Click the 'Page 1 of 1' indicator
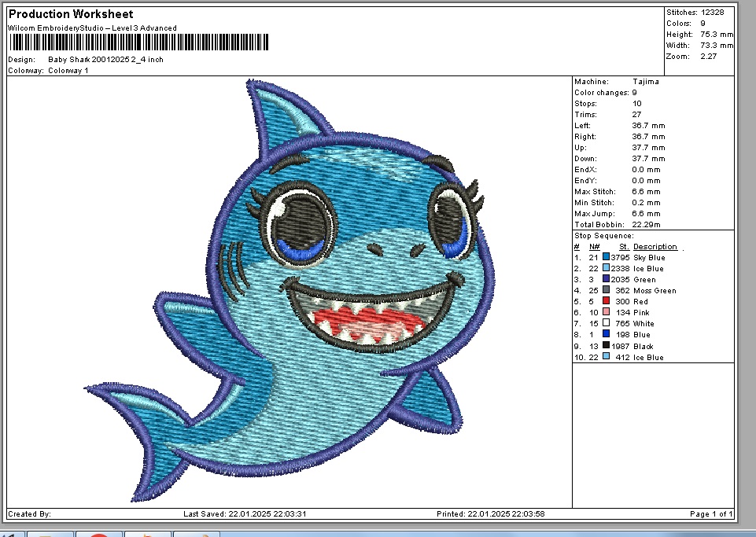Image resolution: width=756 pixels, height=537 pixels. [x=711, y=514]
